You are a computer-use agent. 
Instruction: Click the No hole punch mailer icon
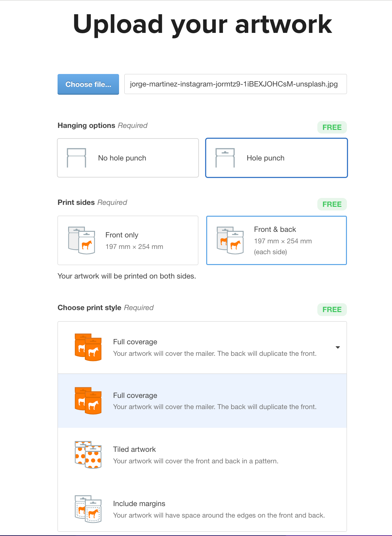(76, 158)
